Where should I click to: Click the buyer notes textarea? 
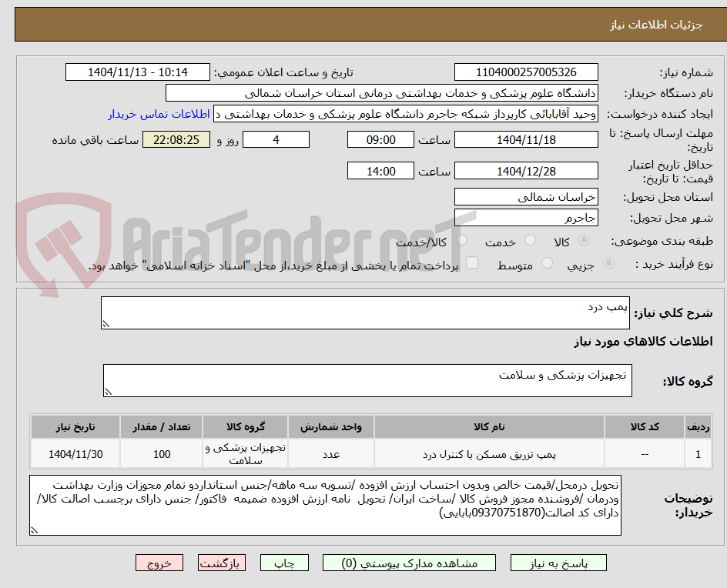(326, 505)
